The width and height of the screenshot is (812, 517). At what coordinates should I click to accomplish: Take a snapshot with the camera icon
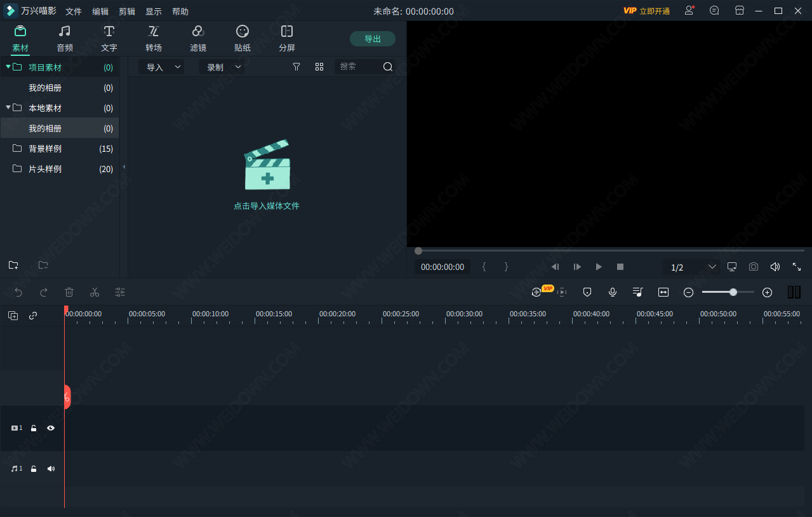coord(753,267)
